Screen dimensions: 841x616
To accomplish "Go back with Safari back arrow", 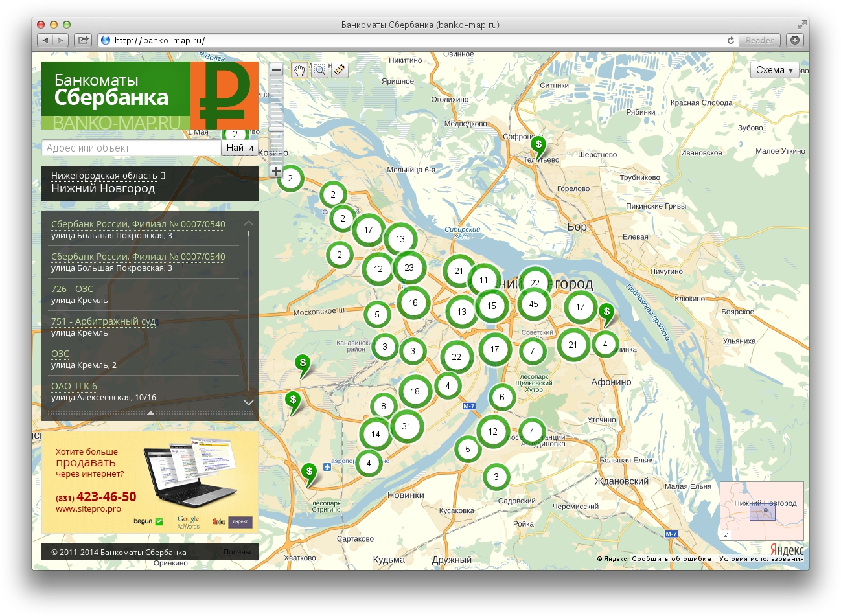I will pos(45,40).
